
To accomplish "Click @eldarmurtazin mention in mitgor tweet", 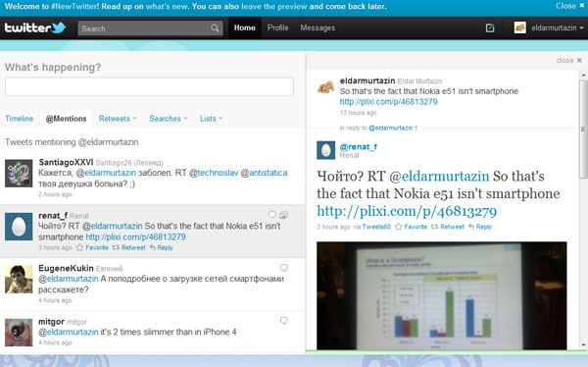I will [69, 332].
